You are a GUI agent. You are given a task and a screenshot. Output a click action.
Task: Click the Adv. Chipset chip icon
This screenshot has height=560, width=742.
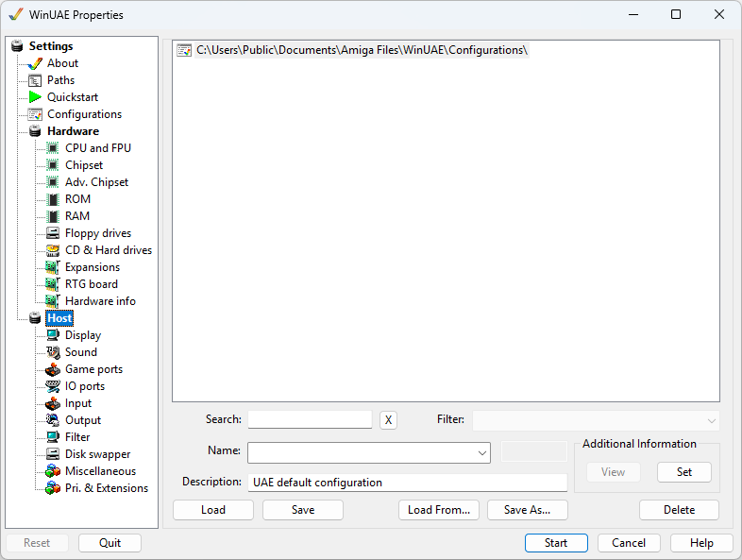[x=53, y=182]
